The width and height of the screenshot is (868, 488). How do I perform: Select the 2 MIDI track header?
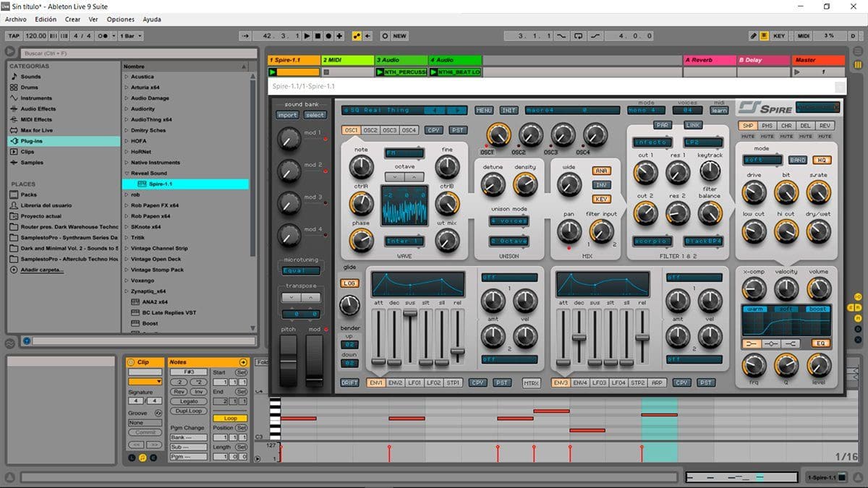click(x=346, y=60)
